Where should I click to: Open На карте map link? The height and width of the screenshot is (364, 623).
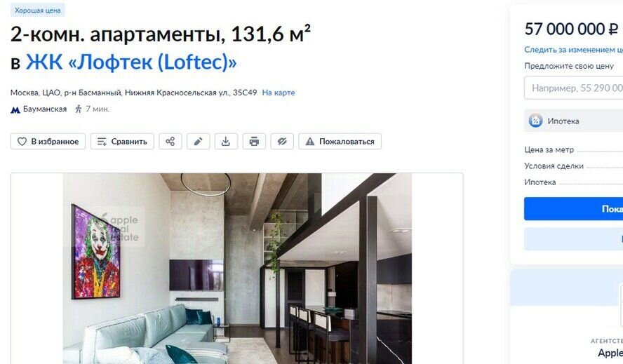[x=279, y=93]
